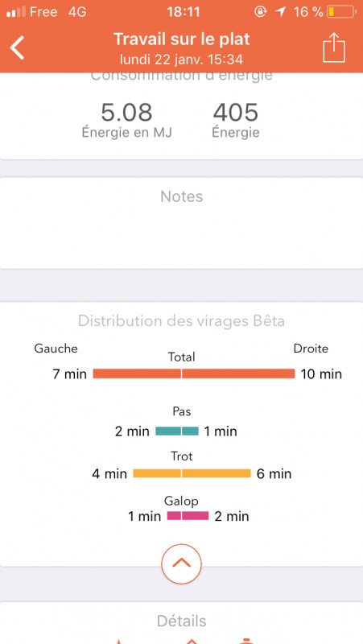Viewport: 363px width, 644px height.
Task: Select the pink Galop distribution bar
Action: click(x=188, y=515)
